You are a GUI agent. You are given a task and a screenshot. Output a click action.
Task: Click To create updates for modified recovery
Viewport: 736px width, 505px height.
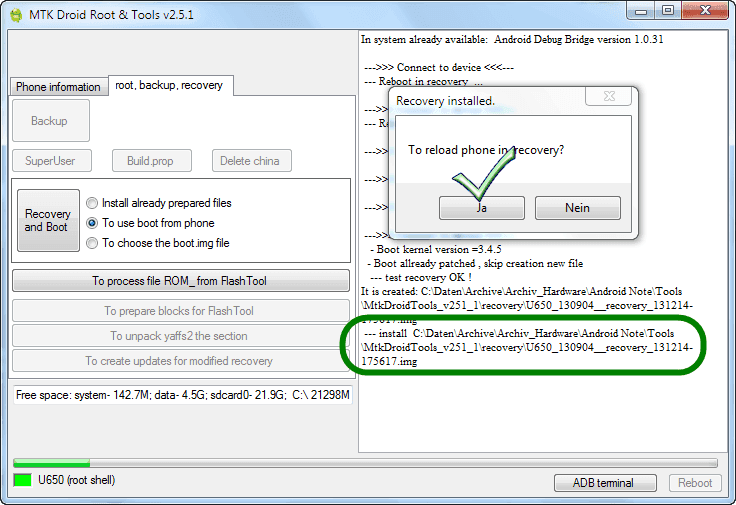181,361
